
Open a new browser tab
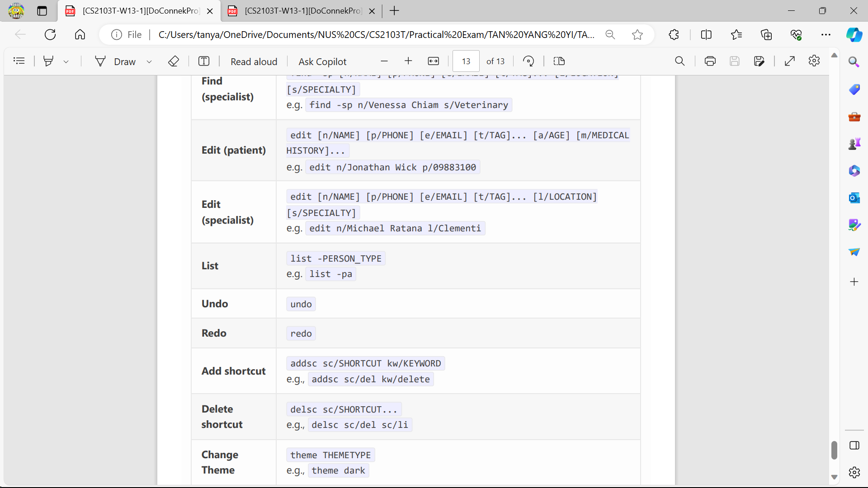(x=394, y=11)
